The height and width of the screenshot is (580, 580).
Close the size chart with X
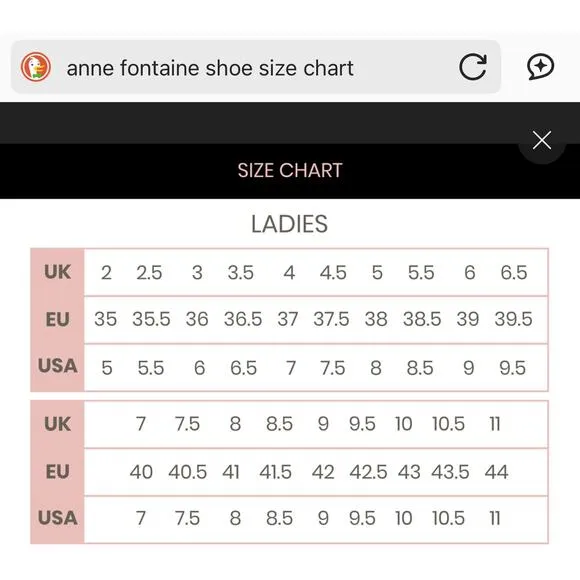pos(542,140)
